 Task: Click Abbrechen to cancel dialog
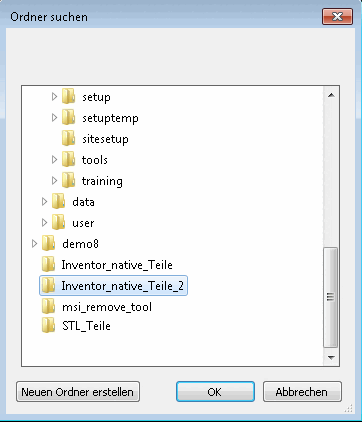[x=302, y=392]
